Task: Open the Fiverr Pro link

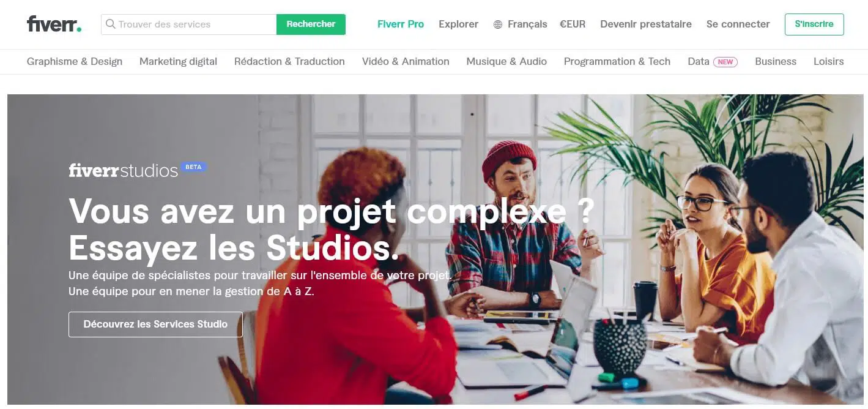Action: (401, 24)
